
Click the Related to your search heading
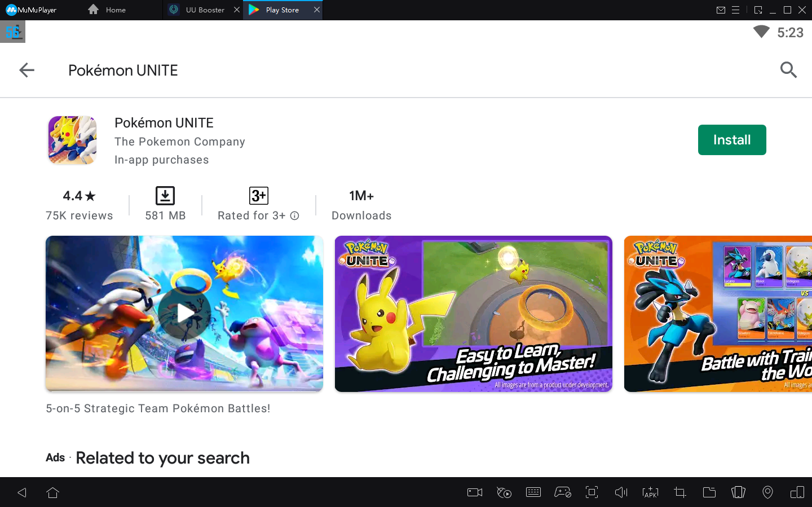point(162,458)
